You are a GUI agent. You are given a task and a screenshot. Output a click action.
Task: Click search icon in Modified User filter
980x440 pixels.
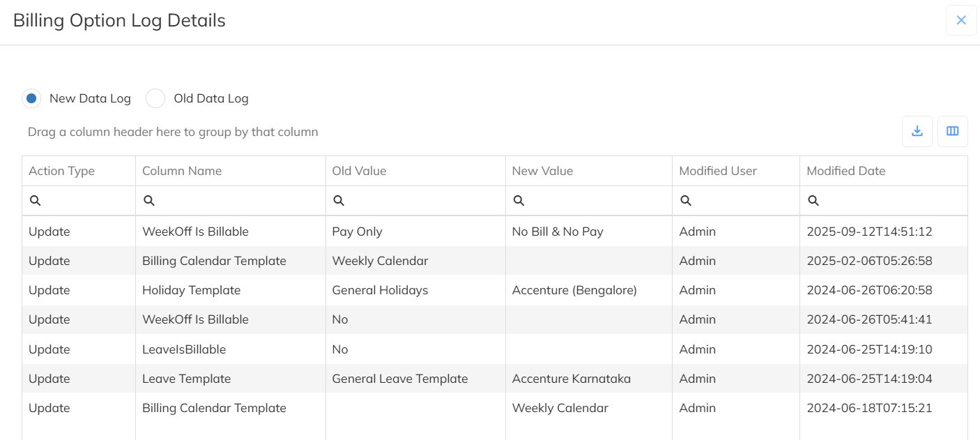(686, 201)
